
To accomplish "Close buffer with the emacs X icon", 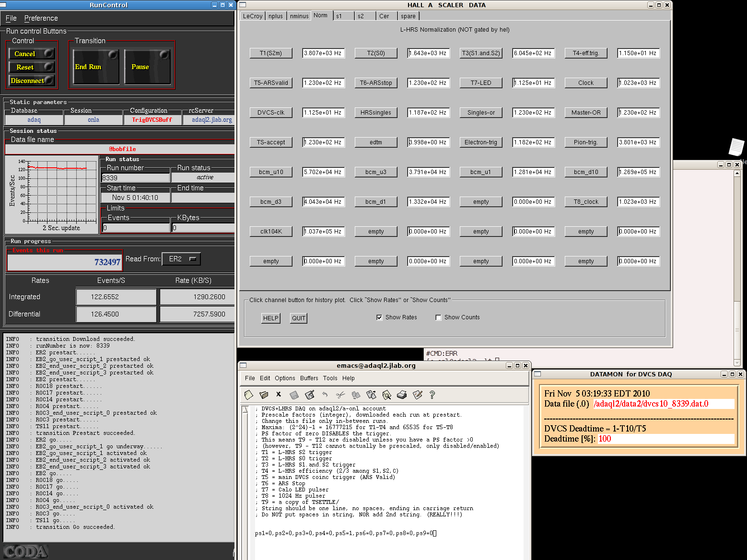I will click(x=279, y=395).
